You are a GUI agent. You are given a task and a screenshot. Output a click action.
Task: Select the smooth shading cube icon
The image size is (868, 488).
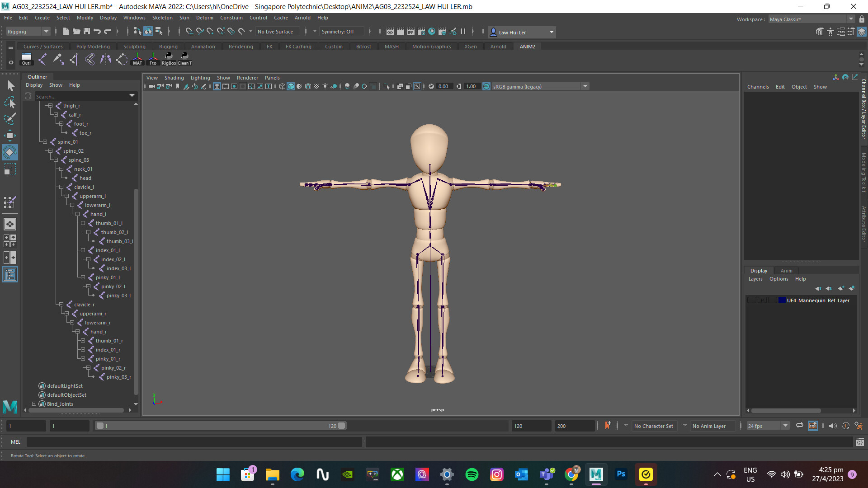click(x=291, y=86)
